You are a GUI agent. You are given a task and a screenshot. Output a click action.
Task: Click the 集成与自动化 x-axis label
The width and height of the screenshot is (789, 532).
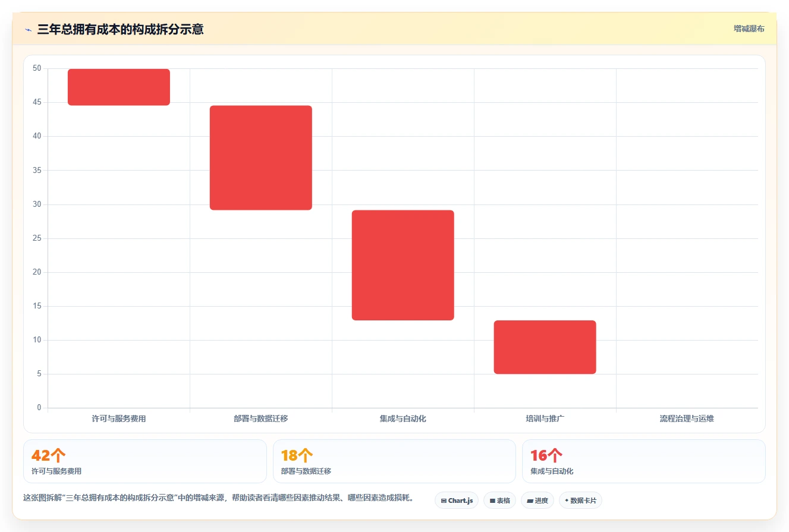tap(403, 418)
